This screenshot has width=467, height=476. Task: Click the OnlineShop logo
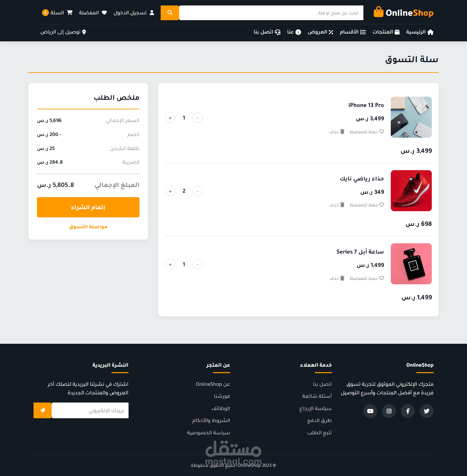coord(403,13)
